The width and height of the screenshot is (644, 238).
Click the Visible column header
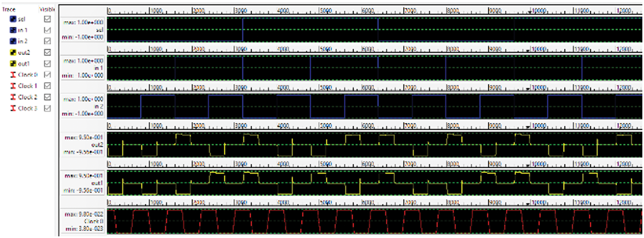pos(47,9)
